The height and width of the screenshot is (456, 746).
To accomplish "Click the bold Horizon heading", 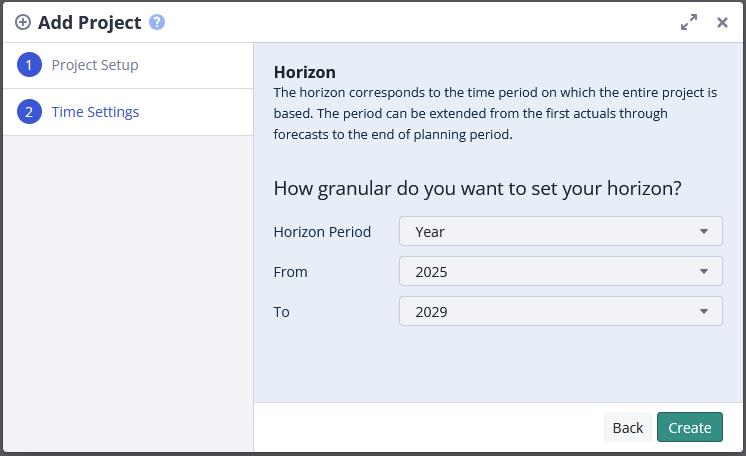I will pyautogui.click(x=304, y=72).
